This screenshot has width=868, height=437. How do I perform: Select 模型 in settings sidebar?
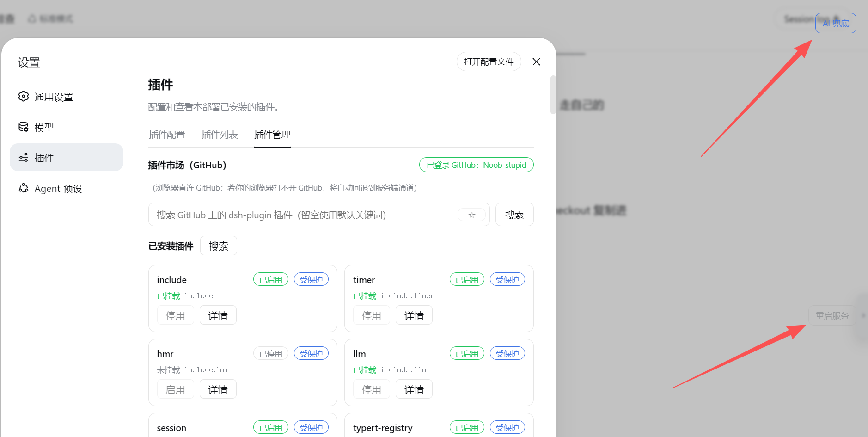67,127
